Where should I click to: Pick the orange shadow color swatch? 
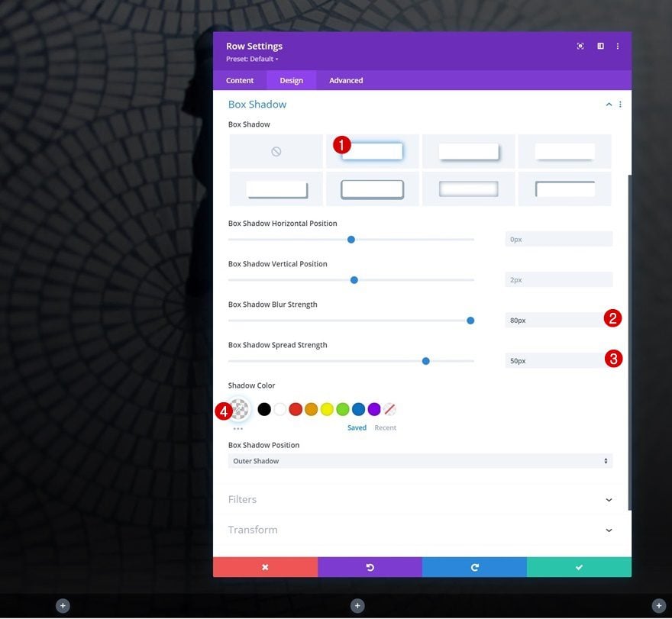pyautogui.click(x=311, y=410)
